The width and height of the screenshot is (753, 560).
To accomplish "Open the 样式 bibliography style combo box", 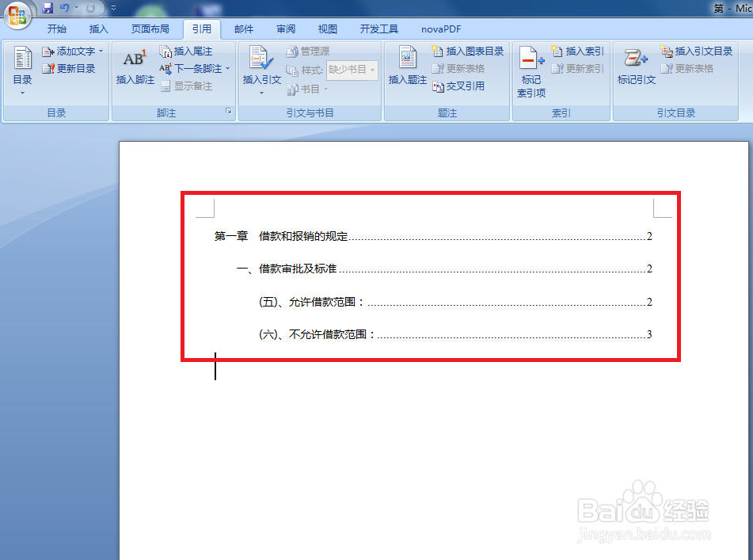I will pos(352,69).
